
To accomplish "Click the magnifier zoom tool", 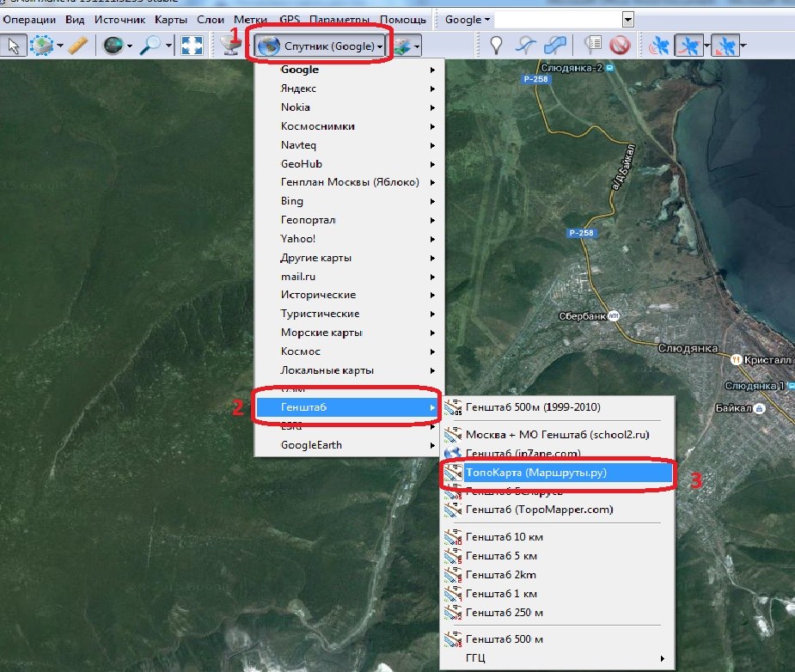I will (150, 46).
